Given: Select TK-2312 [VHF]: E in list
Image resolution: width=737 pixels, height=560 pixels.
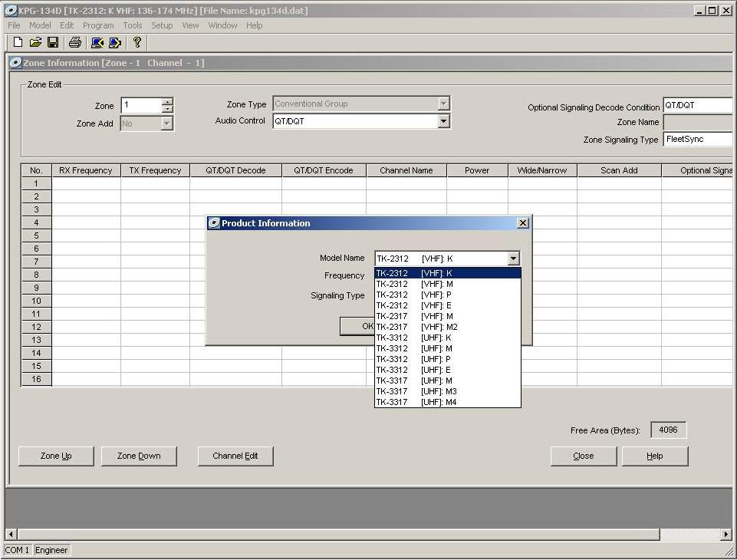Looking at the screenshot, I should [x=447, y=305].
